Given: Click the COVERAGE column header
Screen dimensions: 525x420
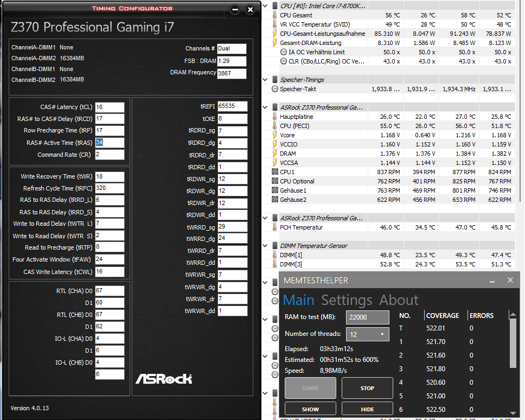Looking at the screenshot, I should pyautogui.click(x=443, y=316).
